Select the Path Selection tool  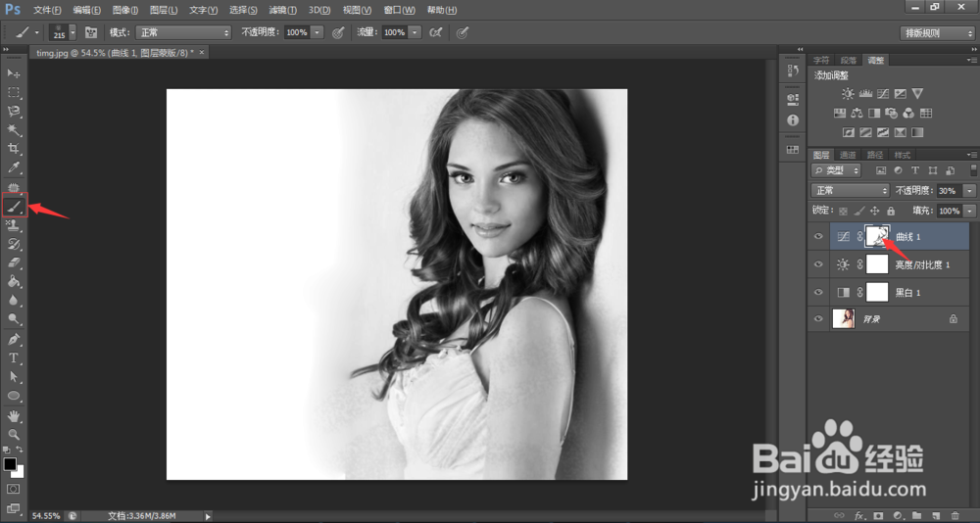tap(14, 377)
